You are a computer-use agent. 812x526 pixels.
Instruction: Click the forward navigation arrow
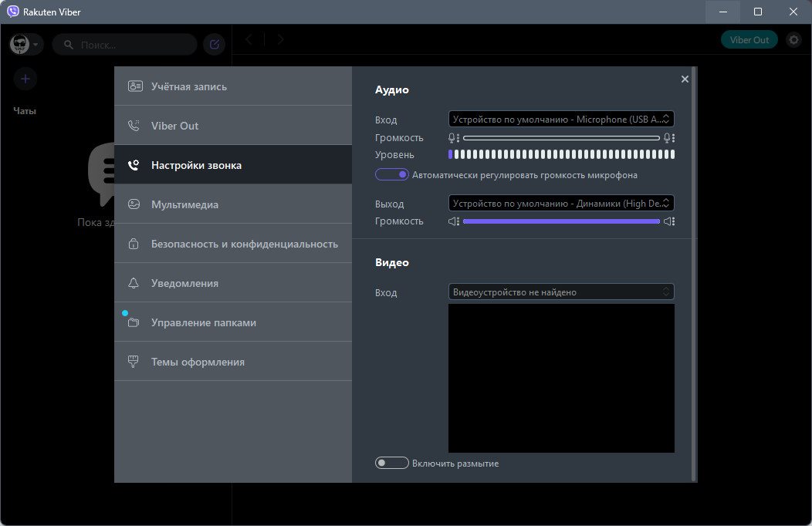[x=280, y=39]
